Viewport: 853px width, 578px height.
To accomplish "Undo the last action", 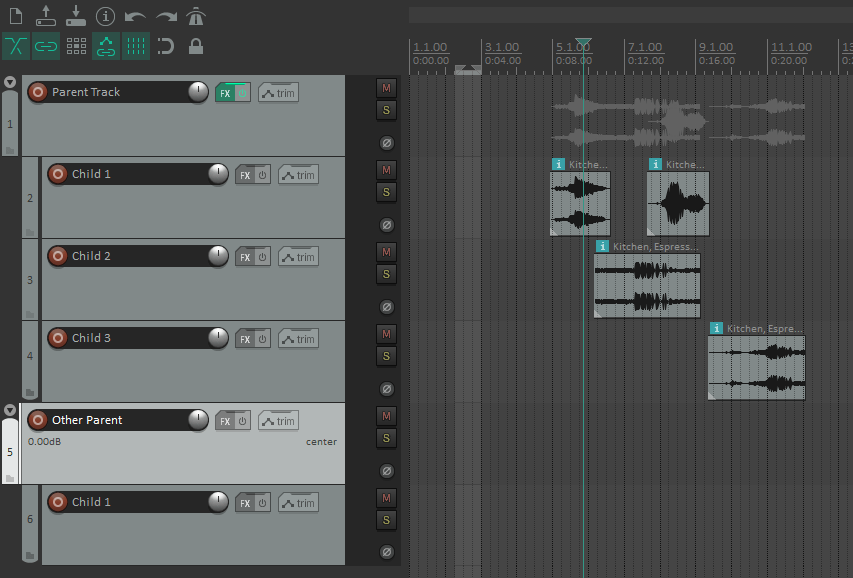I will (x=136, y=16).
